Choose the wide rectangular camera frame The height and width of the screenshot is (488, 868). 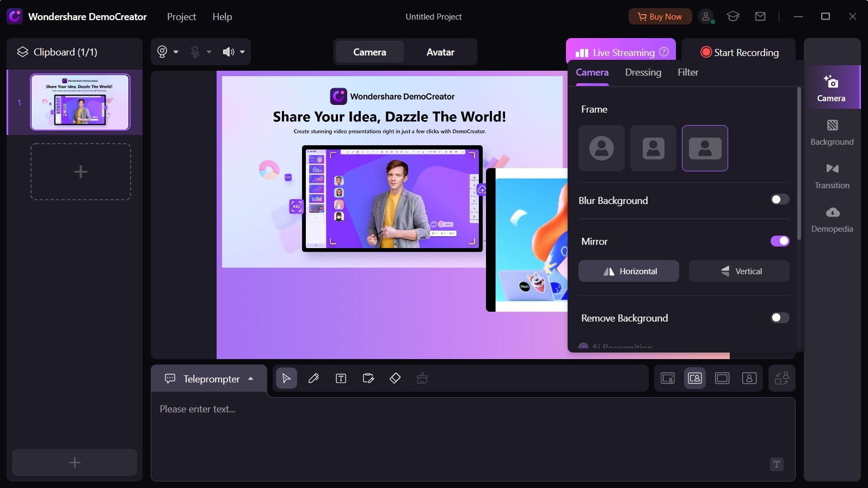[x=705, y=148]
